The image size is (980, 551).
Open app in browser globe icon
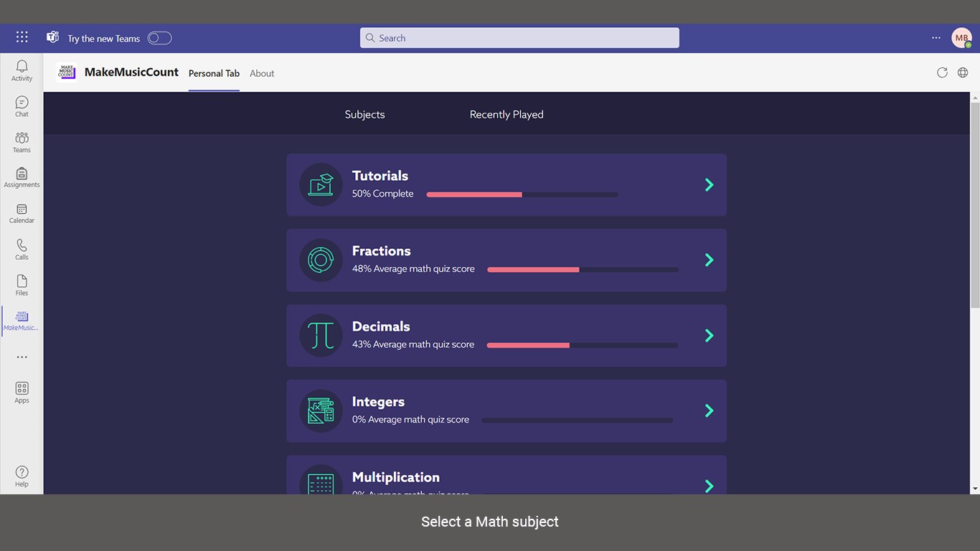click(x=963, y=72)
